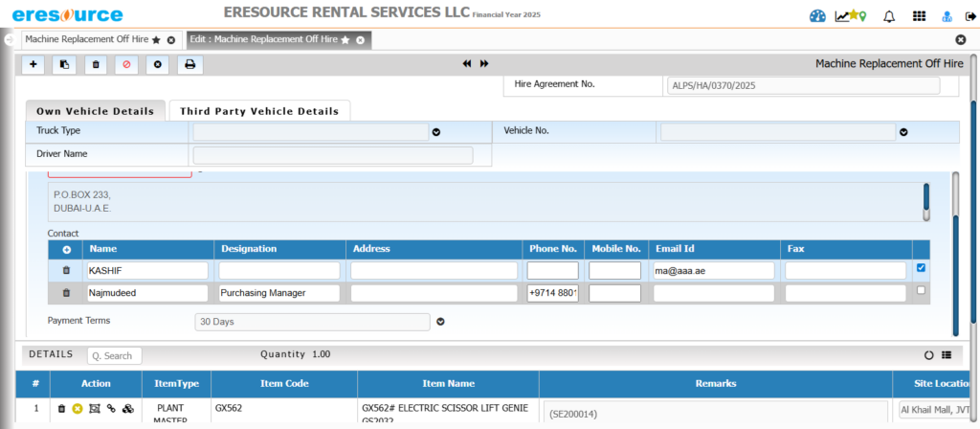Open the apps grid menu icon
This screenshot has width=980, height=429.
tap(919, 15)
